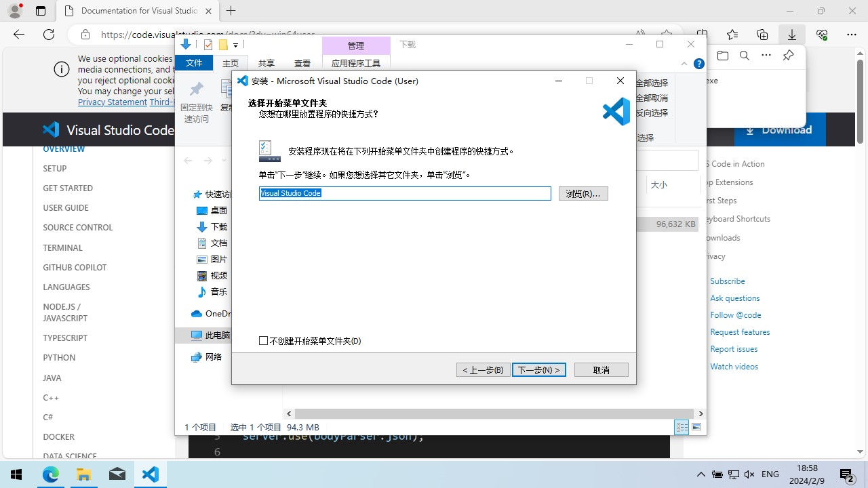Go forward with Explorer navigation forward arrow
868x488 pixels.
[208, 161]
